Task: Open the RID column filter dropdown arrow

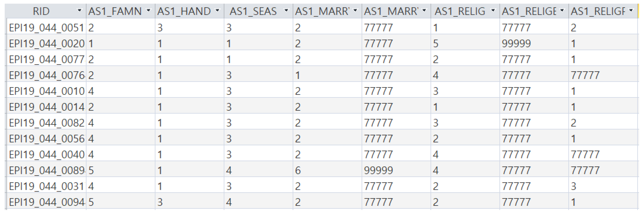Action: tap(80, 11)
